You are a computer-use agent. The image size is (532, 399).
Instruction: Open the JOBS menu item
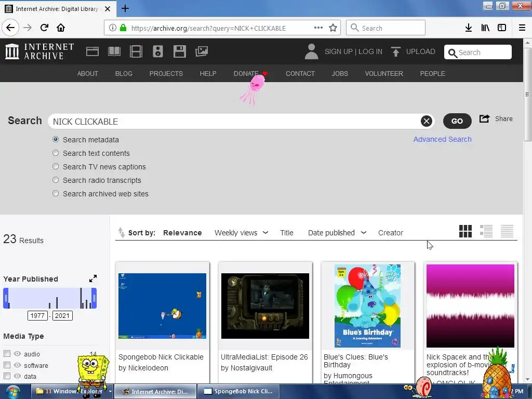340,74
